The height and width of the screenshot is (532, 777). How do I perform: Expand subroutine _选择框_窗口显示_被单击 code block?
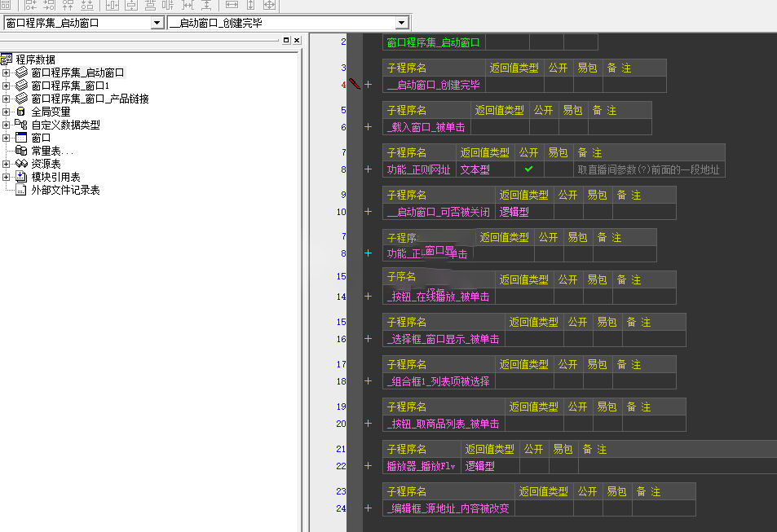click(x=369, y=339)
